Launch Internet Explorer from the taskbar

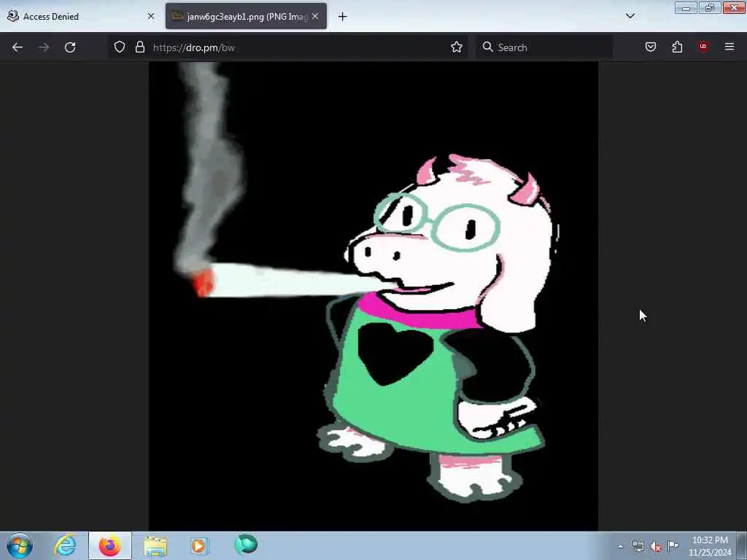[x=65, y=545]
